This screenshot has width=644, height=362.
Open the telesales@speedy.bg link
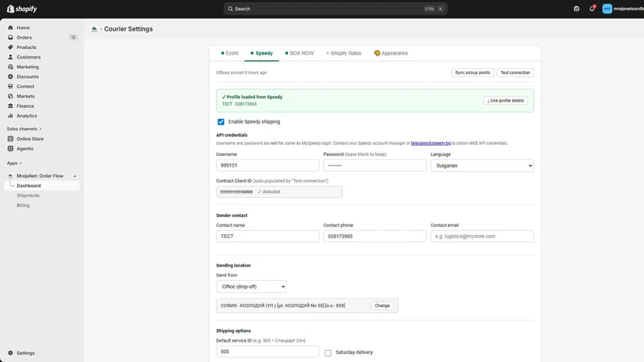tap(431, 143)
